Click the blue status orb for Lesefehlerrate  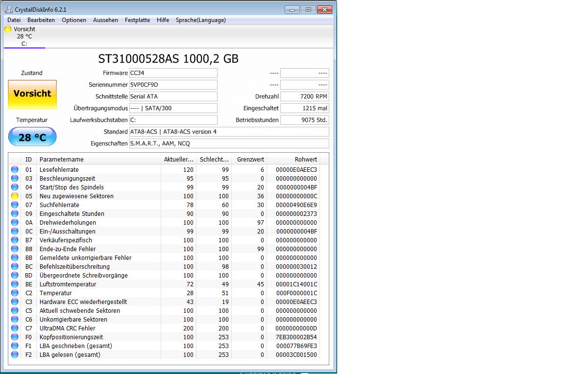[15, 169]
